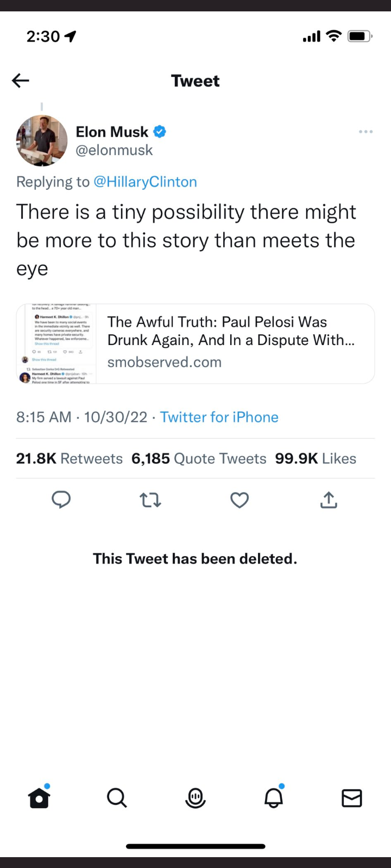The height and width of the screenshot is (868, 391).
Task: Tap the reply speech bubble icon
Action: (x=61, y=500)
